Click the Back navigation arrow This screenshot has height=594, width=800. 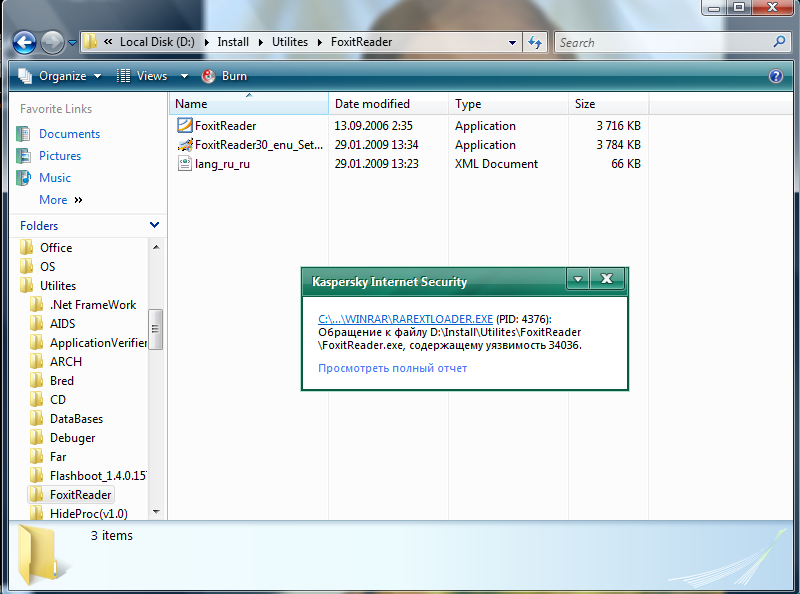(x=24, y=42)
